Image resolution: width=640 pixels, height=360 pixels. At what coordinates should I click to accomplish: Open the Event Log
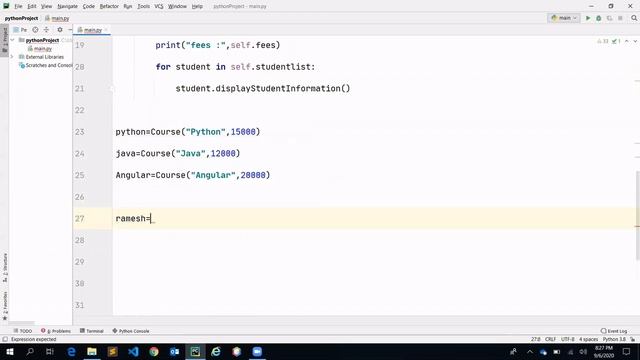click(x=614, y=331)
